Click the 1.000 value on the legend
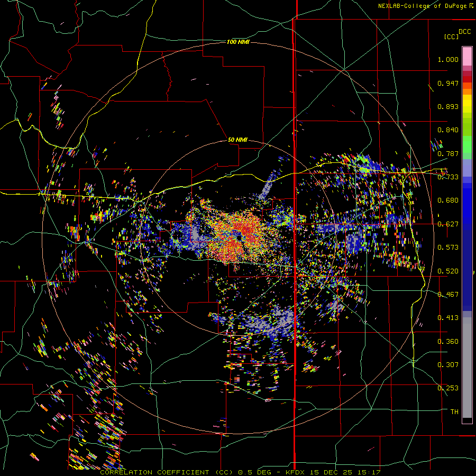Image resolution: width=476 pixels, height=476 pixels. point(448,59)
